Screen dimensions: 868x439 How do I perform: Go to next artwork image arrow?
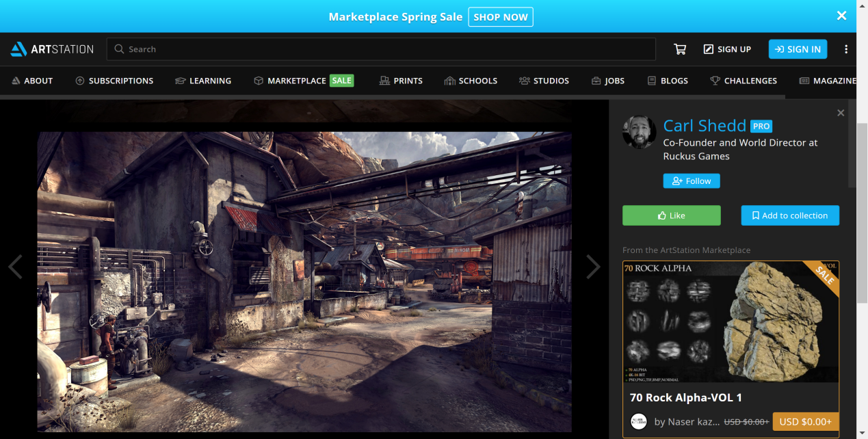[592, 267]
